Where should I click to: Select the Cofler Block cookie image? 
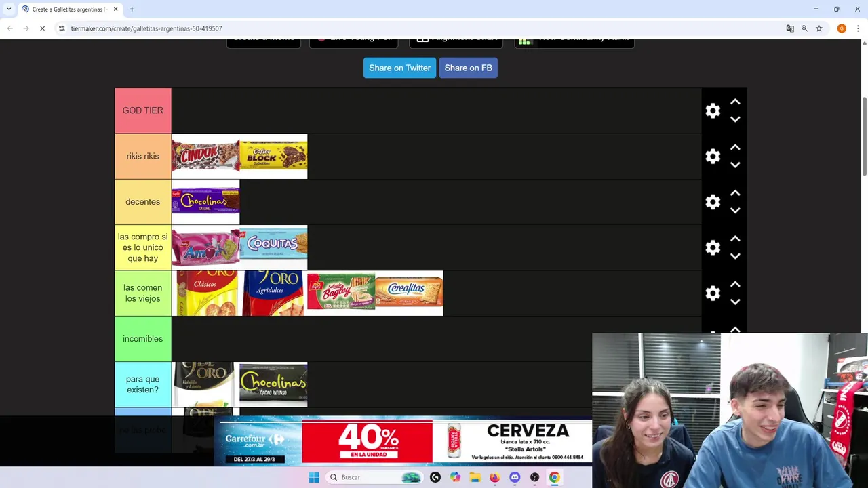click(x=273, y=157)
